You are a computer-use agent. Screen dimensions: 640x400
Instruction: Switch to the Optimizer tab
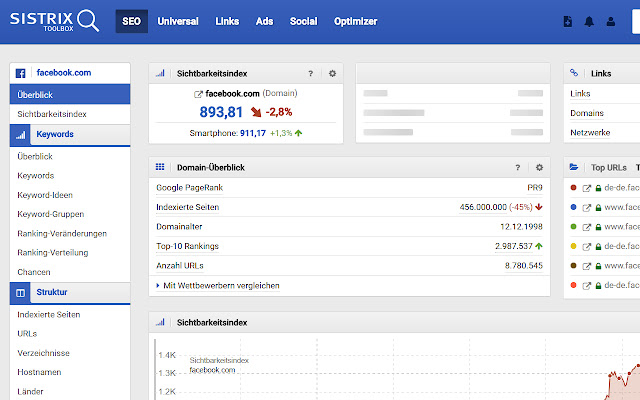pos(356,21)
